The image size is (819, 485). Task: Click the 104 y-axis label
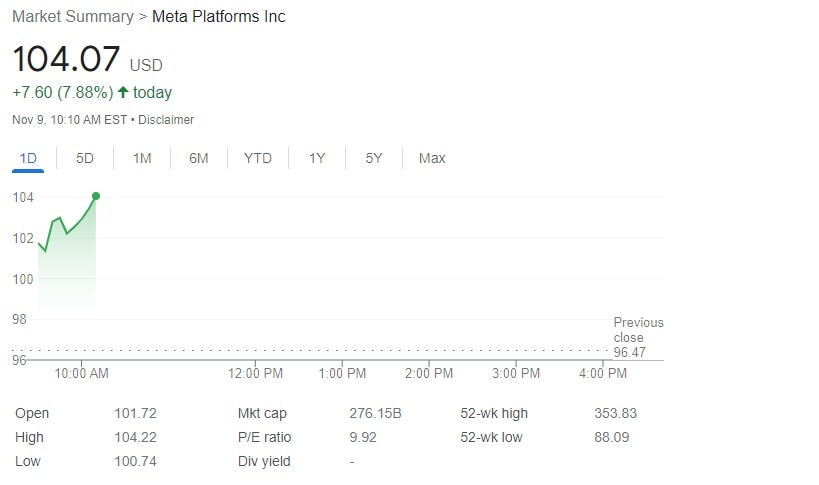[x=23, y=197]
